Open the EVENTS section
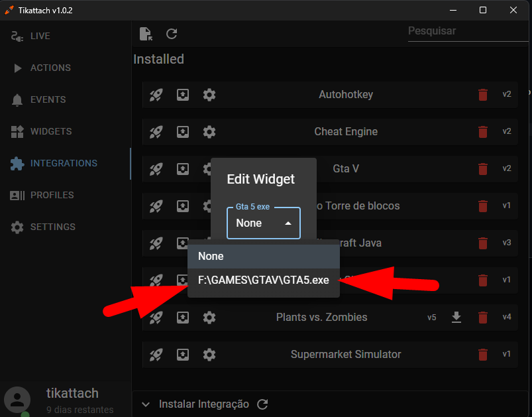Screen dimensions: 532x417 click(65, 100)
